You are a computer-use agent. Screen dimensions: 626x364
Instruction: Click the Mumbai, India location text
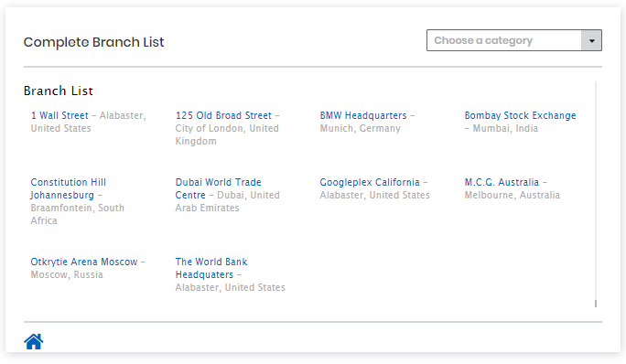(505, 128)
